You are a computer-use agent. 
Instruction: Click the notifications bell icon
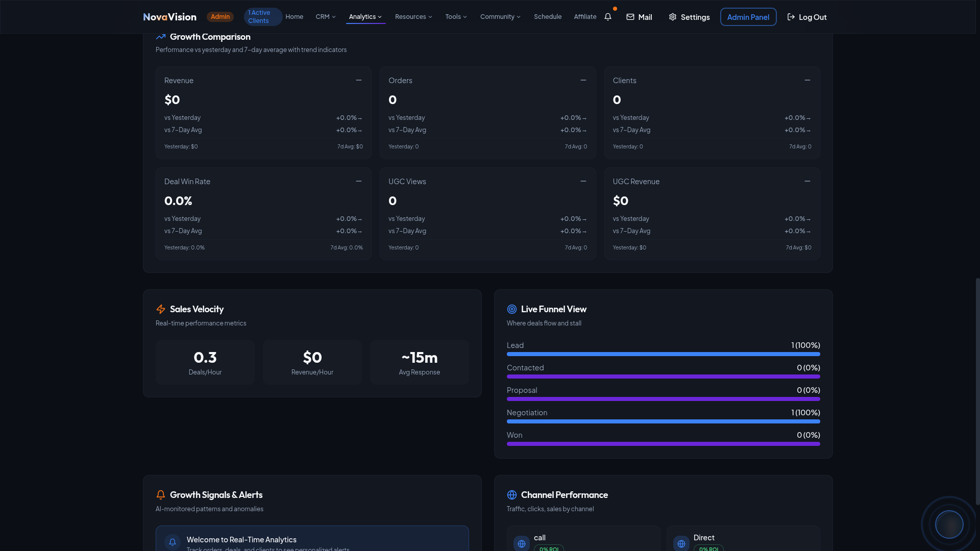(x=607, y=17)
